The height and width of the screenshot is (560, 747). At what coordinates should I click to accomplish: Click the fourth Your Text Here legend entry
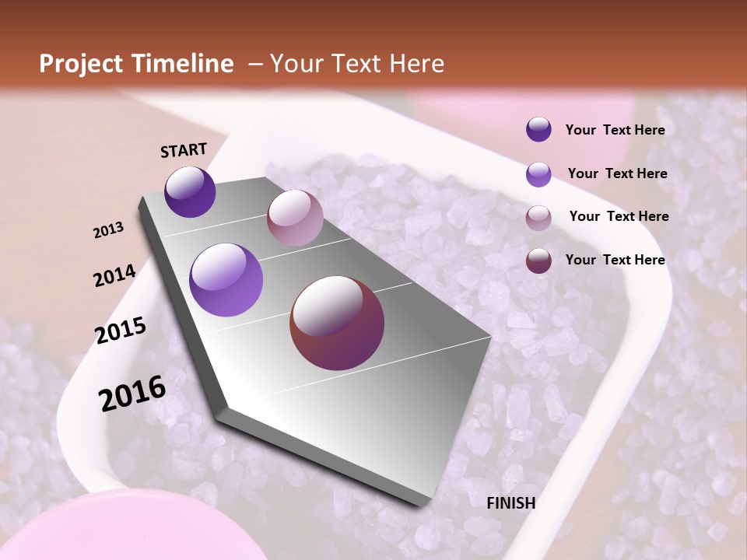(616, 260)
